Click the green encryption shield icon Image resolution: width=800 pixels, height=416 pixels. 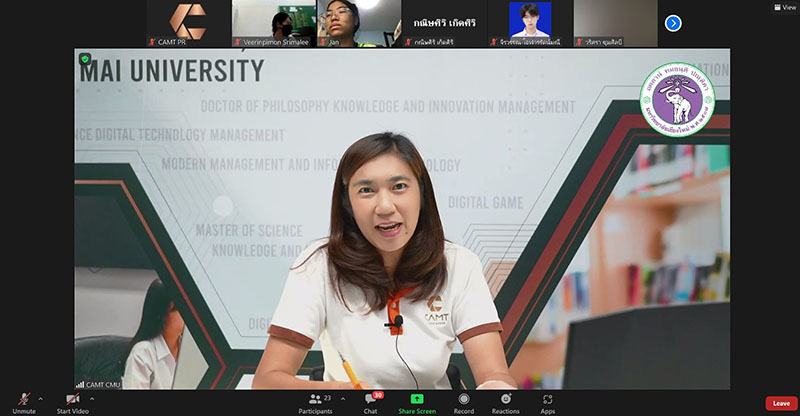pos(85,59)
